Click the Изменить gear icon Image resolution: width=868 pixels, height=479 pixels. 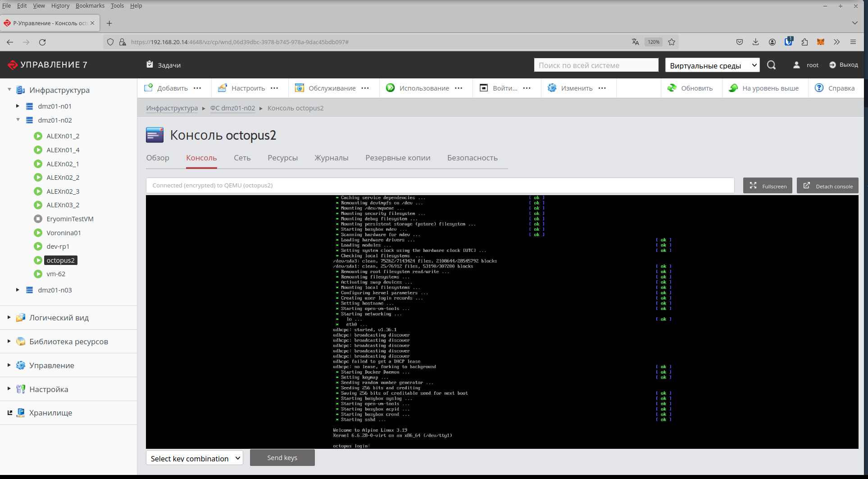(x=552, y=88)
